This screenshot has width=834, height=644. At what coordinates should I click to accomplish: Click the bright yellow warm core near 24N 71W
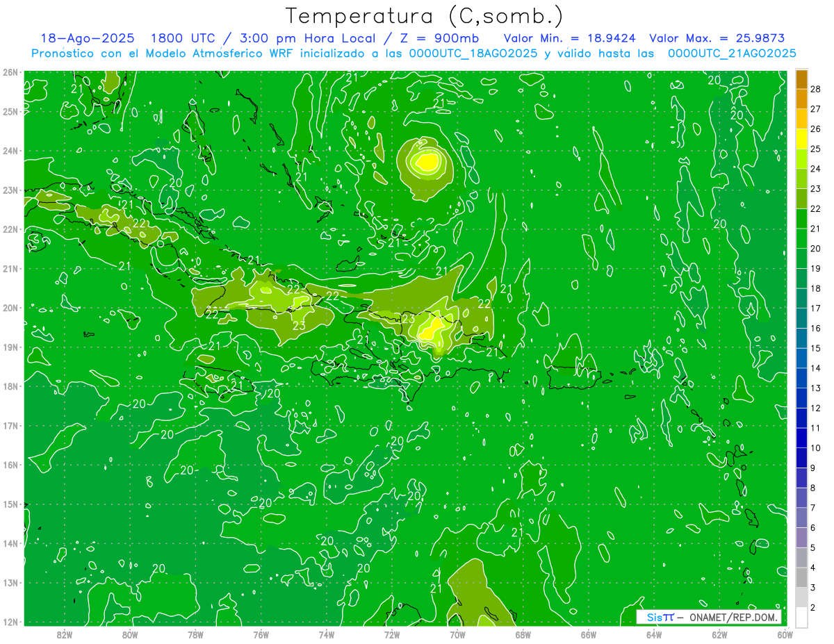(x=428, y=163)
